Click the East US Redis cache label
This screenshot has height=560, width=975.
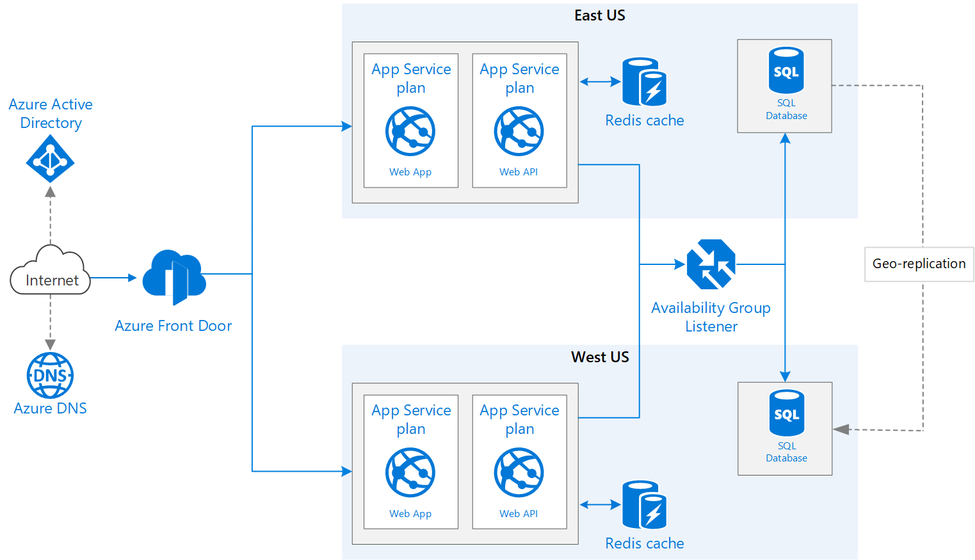pos(645,120)
